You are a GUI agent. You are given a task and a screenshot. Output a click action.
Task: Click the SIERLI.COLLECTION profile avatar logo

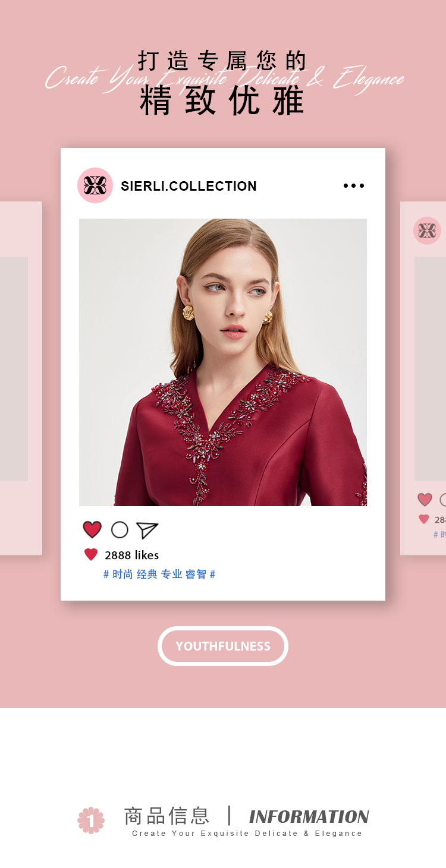[95, 185]
